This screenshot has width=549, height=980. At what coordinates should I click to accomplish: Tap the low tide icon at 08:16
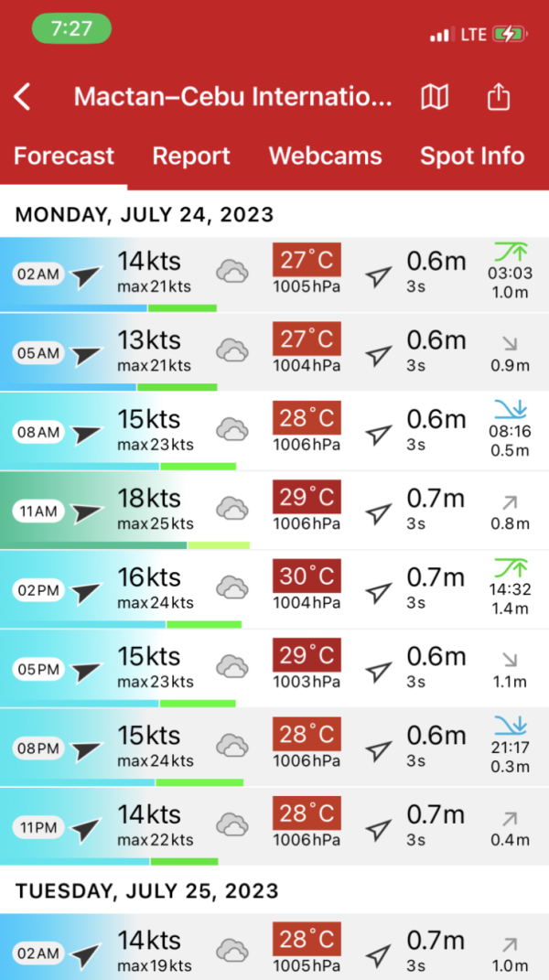[x=510, y=408]
